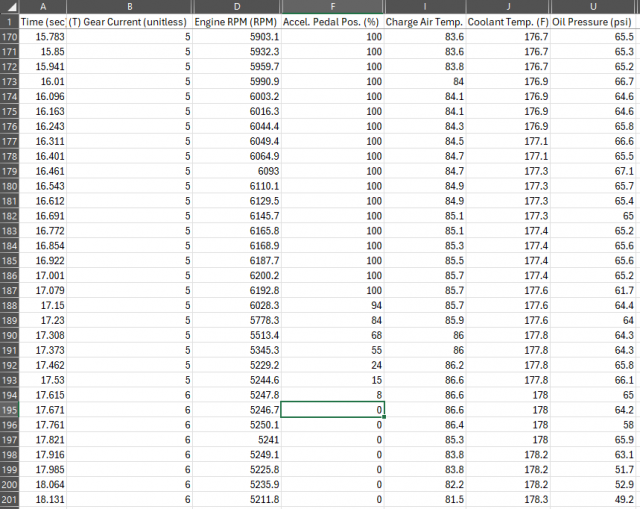Click column D header
Image resolution: width=640 pixels, height=509 pixels.
pos(237,6)
